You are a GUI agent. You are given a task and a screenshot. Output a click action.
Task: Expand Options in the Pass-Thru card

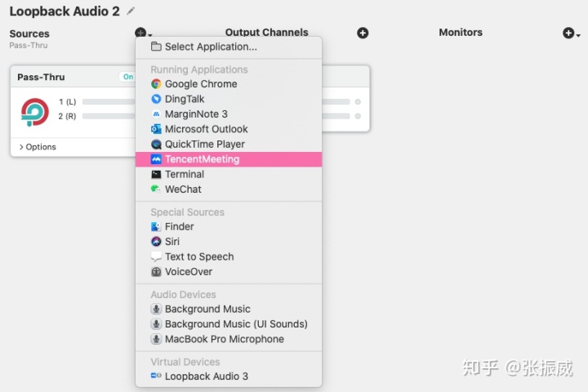pos(38,147)
